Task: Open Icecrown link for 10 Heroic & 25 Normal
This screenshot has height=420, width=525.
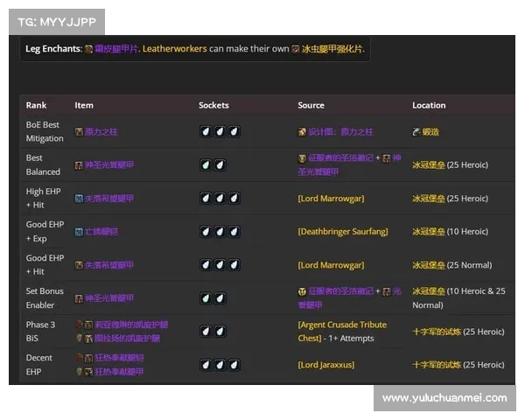Action: click(x=429, y=291)
